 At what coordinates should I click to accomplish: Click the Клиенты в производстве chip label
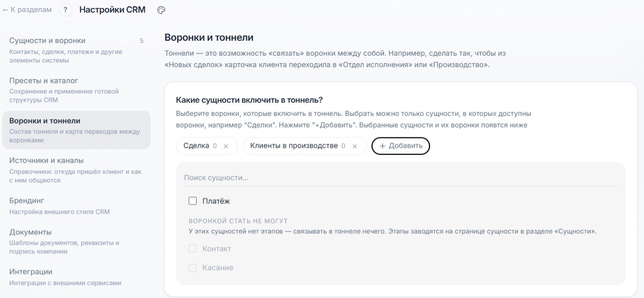(x=294, y=146)
